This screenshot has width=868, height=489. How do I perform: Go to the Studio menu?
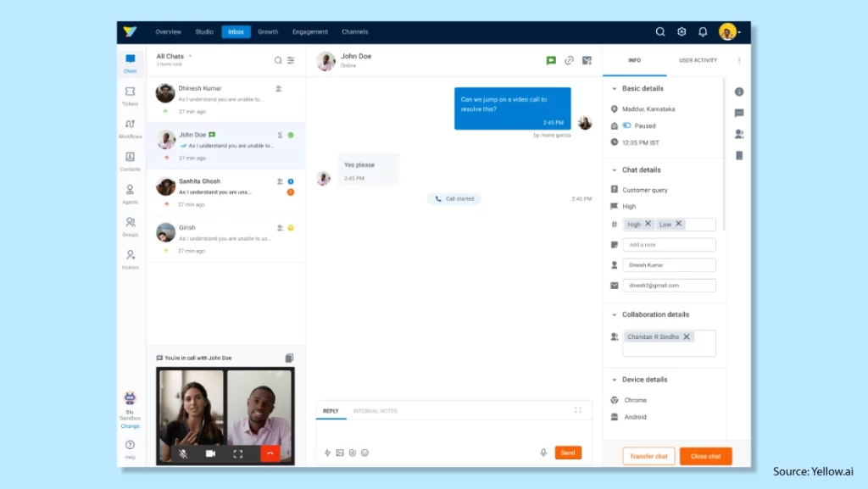point(204,32)
